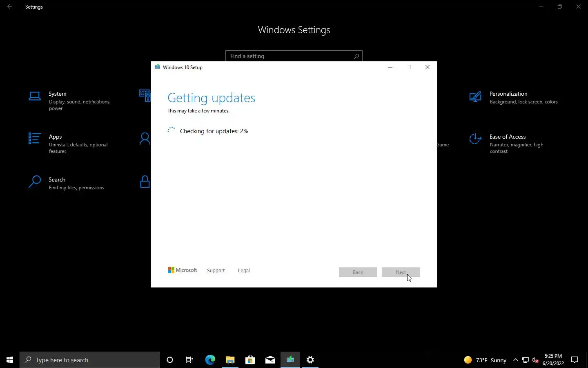Click Find a setting search box
This screenshot has width=588, height=368.
[x=294, y=56]
